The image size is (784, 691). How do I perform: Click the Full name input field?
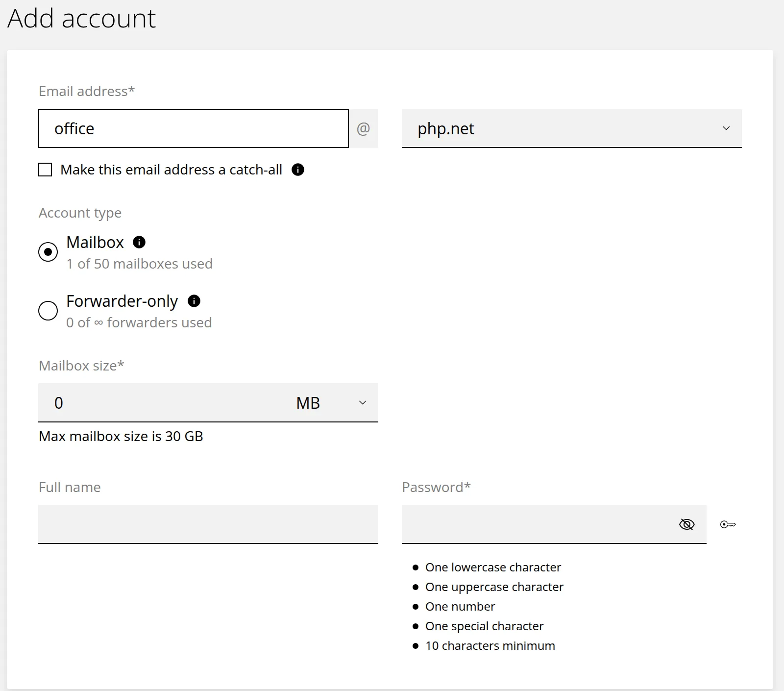(208, 524)
